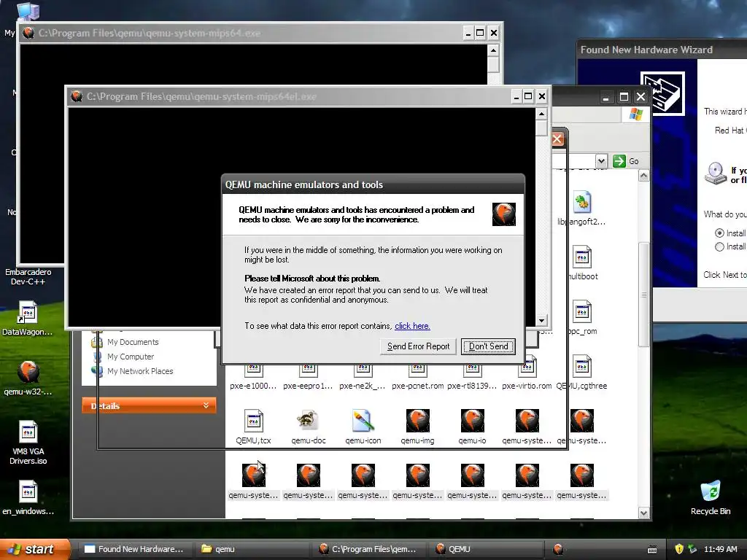Click scroll-down arrow in Explorer file list
This screenshot has height=560, width=747.
point(643,513)
